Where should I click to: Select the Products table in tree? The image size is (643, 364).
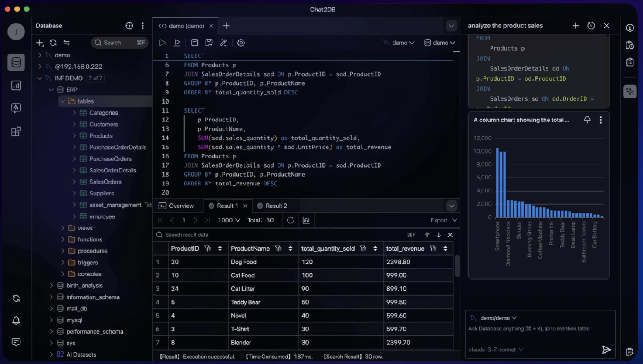tap(101, 136)
